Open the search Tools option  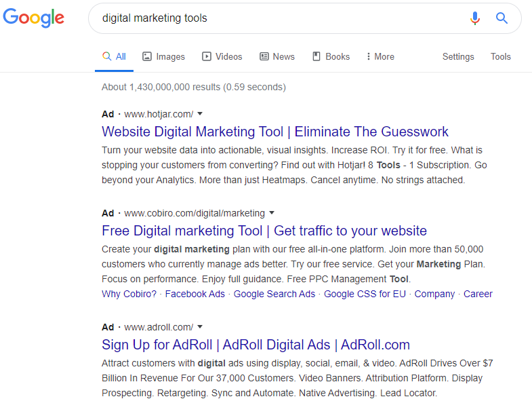[x=501, y=57]
